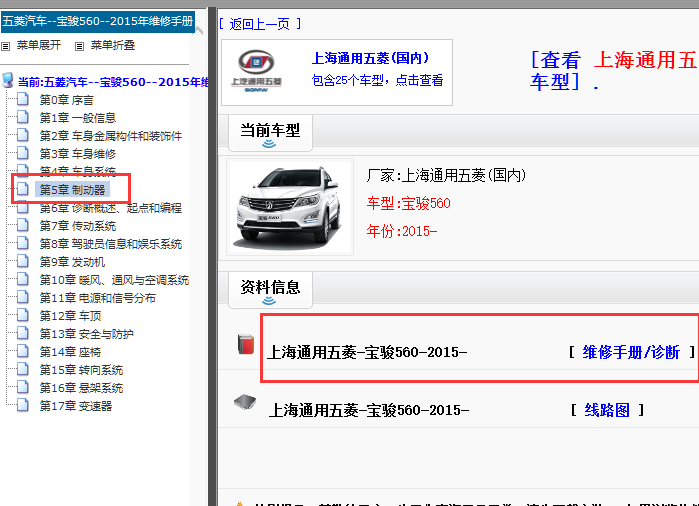Expand the menu with 菜单展开
This screenshot has width=699, height=506.
[39, 45]
